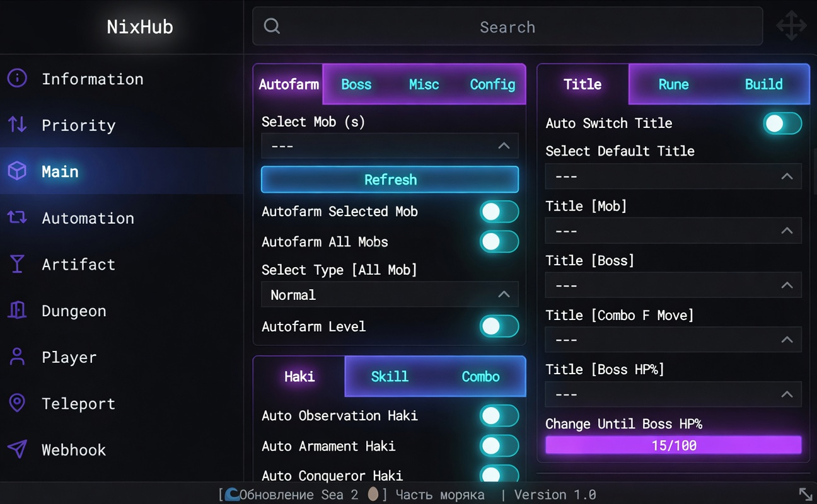Image resolution: width=817 pixels, height=504 pixels.
Task: Open Teleport using the map pin icon
Action: click(x=17, y=403)
